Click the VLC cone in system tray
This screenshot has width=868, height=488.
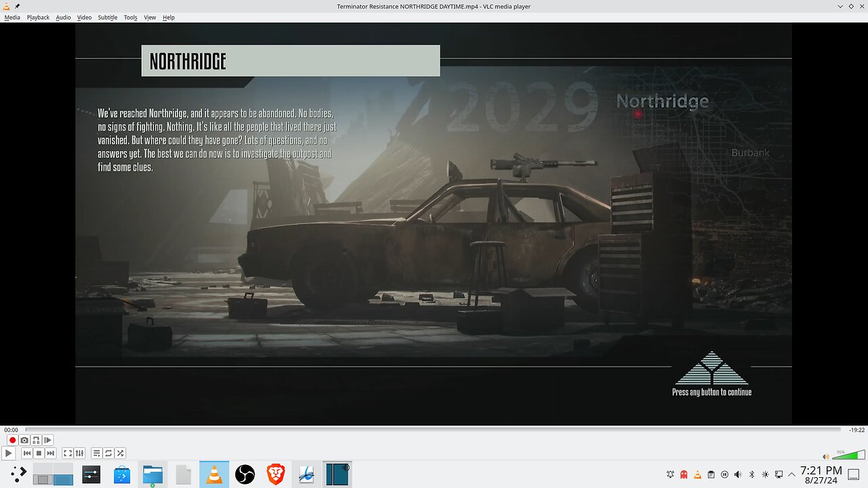[698, 474]
